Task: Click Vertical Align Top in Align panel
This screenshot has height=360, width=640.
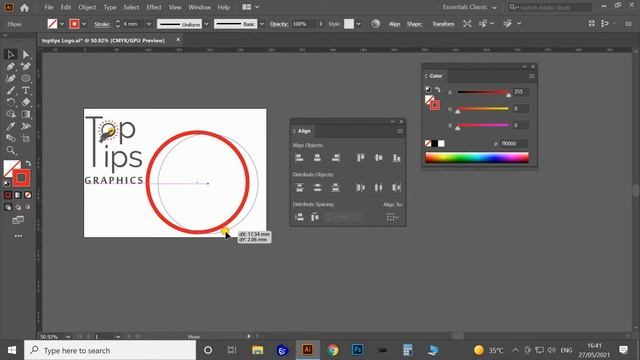Action: (360, 158)
